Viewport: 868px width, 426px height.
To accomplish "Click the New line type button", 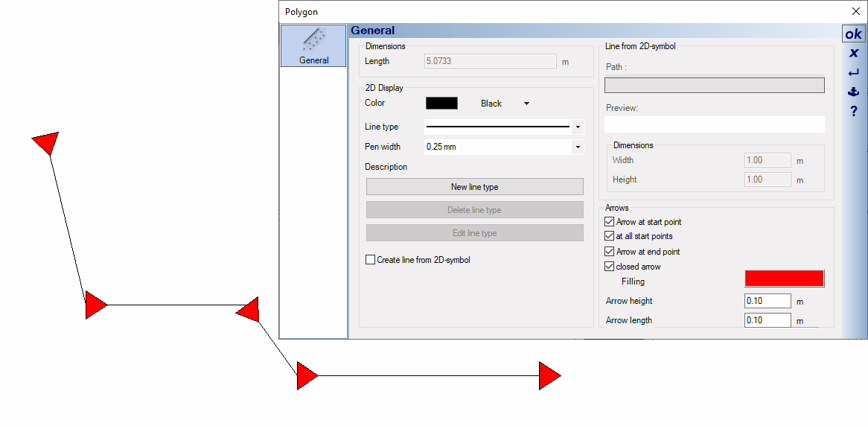I will coord(474,187).
